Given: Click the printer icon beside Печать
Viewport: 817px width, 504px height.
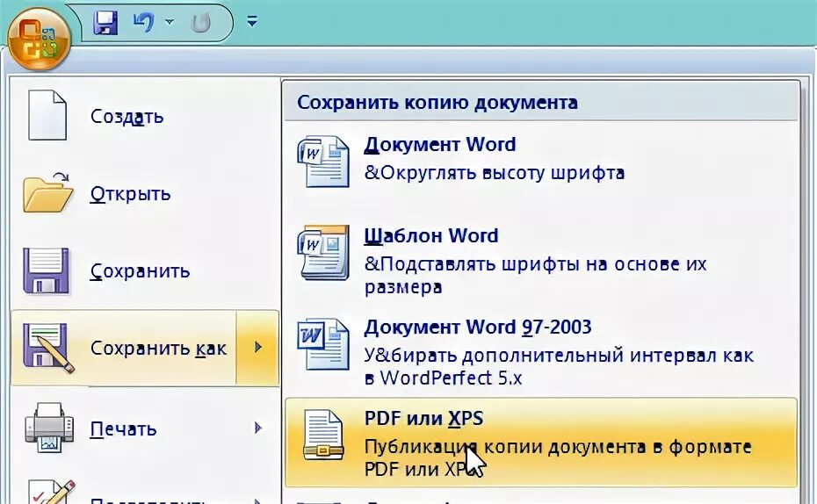Looking at the screenshot, I should coord(49,427).
